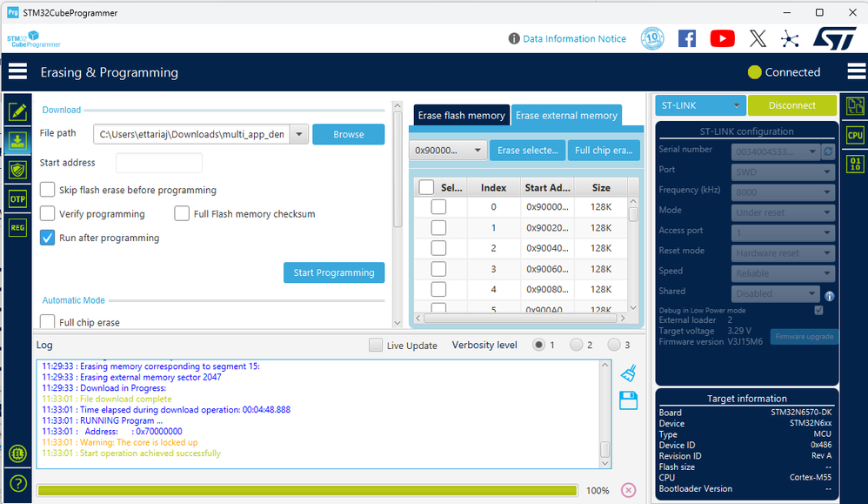Enable Verify programming checkbox
Screen dimensions: 868x504
point(48,213)
